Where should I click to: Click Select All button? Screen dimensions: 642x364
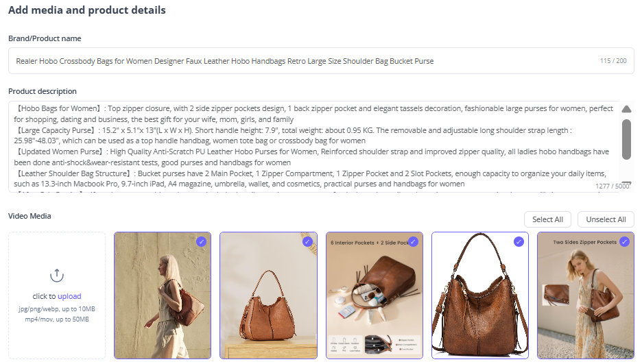pos(547,219)
